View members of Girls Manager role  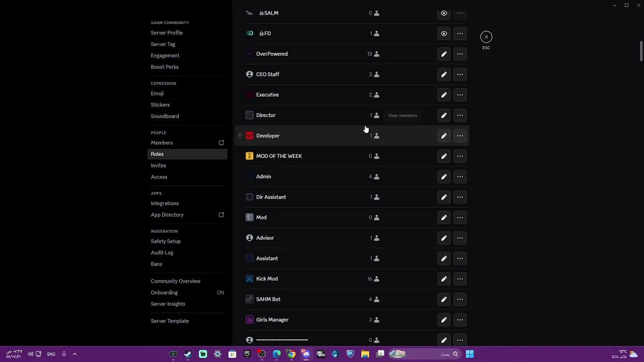tap(374, 320)
